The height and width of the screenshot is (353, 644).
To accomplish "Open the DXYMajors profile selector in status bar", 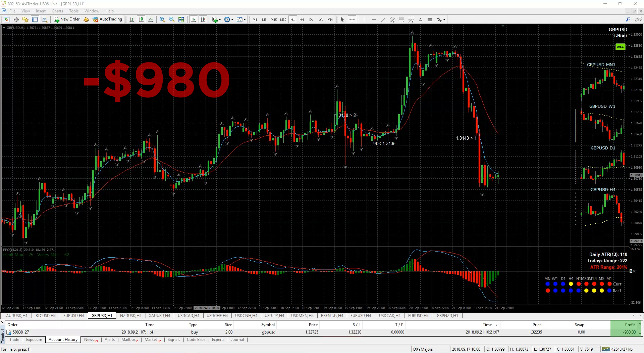I will pos(423,349).
